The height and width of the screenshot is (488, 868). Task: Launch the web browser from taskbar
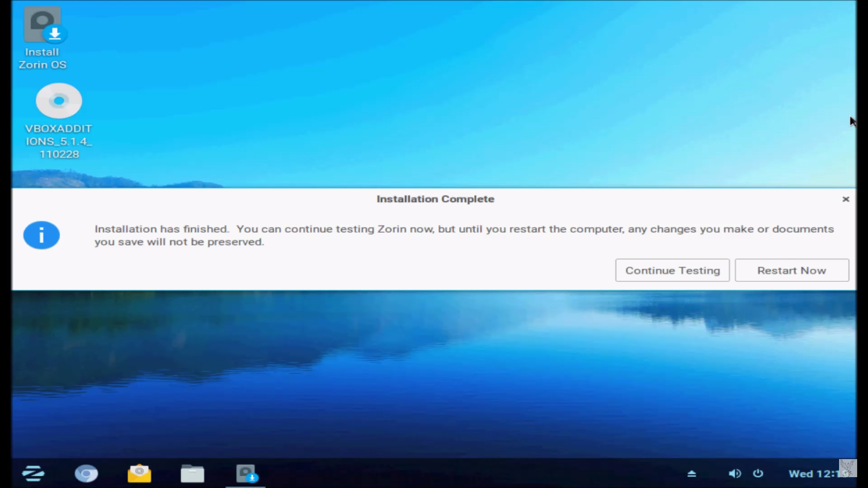[x=86, y=474]
